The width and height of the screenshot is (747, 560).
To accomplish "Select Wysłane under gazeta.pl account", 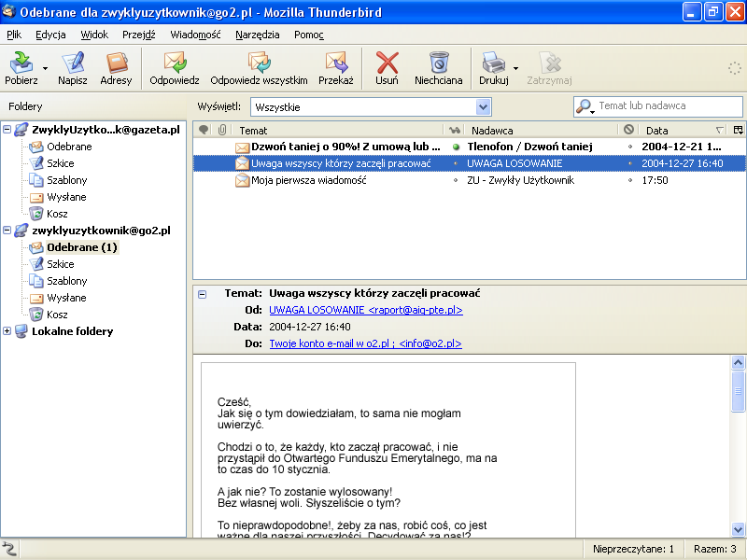I will pyautogui.click(x=66, y=197).
